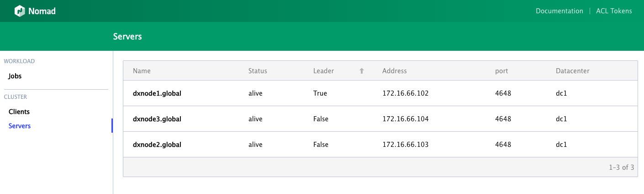Viewport: 644px width, 194px height.
Task: Open the ACL Tokens link
Action: point(614,11)
